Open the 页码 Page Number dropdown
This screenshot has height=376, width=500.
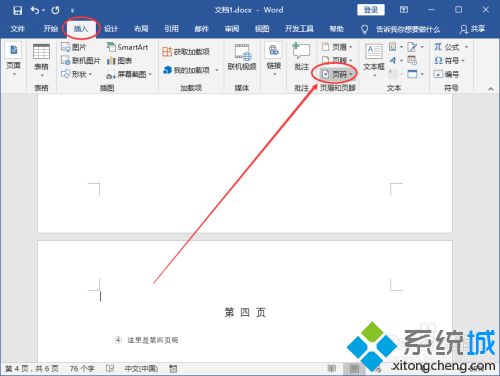[337, 74]
